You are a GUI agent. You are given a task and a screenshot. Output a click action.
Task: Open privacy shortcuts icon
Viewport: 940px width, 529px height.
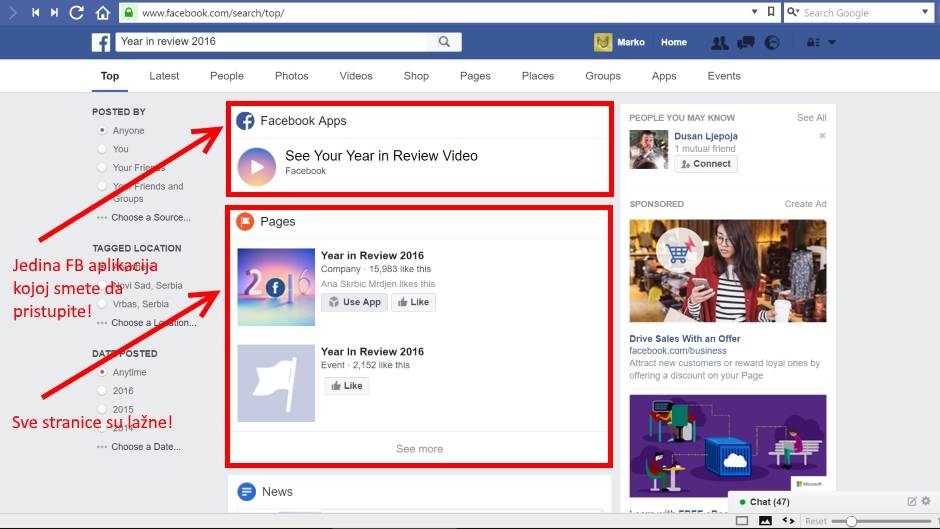click(813, 42)
